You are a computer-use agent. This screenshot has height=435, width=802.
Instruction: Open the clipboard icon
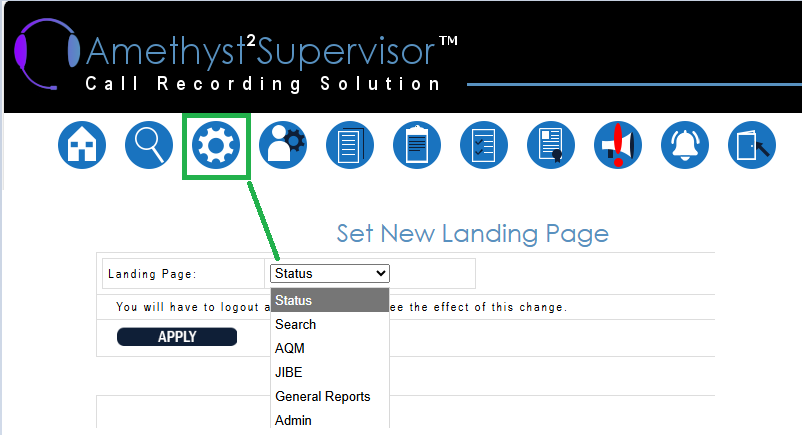click(417, 146)
